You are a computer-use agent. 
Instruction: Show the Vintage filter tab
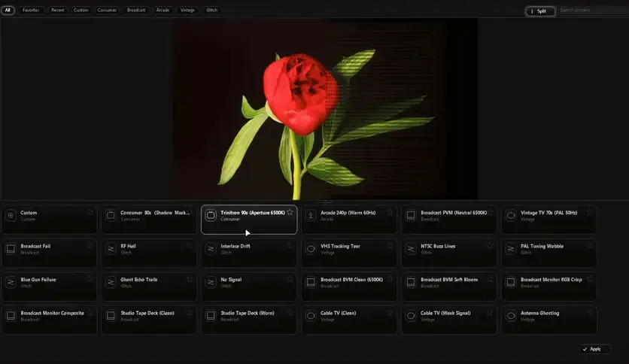point(187,10)
